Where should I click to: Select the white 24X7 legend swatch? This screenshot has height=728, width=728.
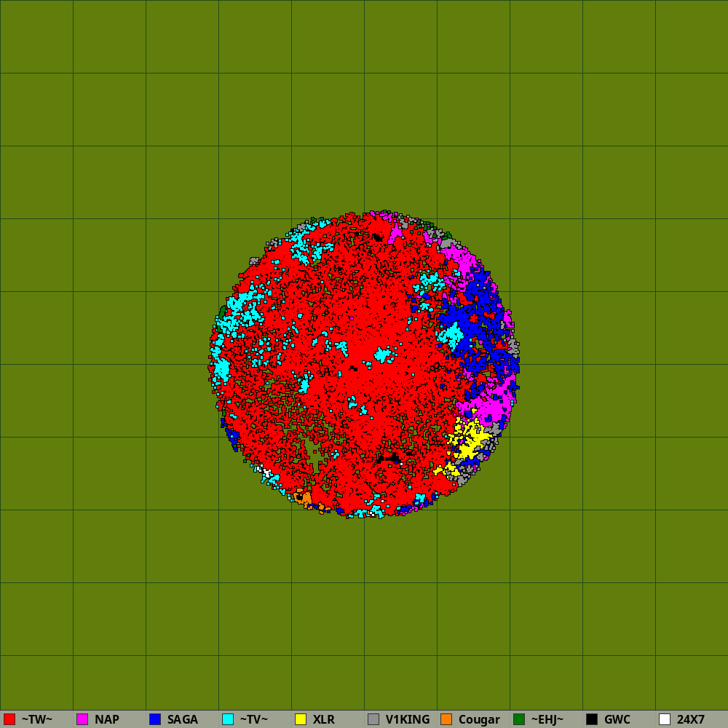[665, 719]
